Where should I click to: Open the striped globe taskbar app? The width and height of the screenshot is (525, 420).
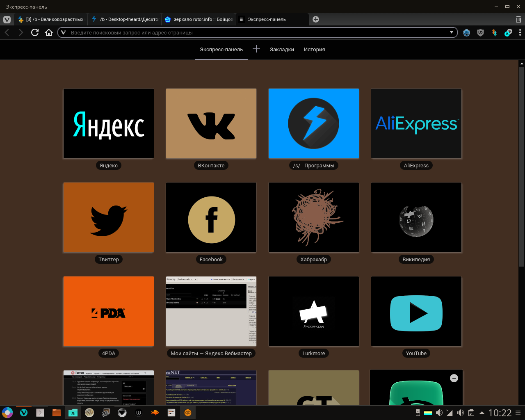(x=89, y=413)
